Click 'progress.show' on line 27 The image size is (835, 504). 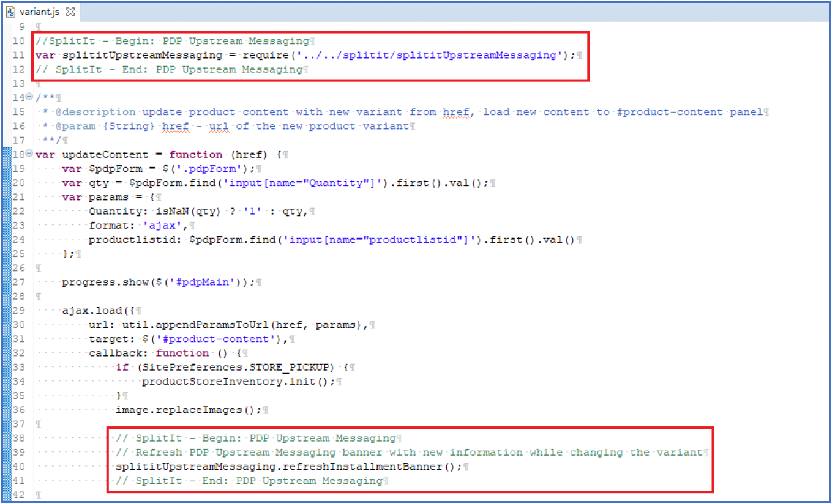(105, 282)
